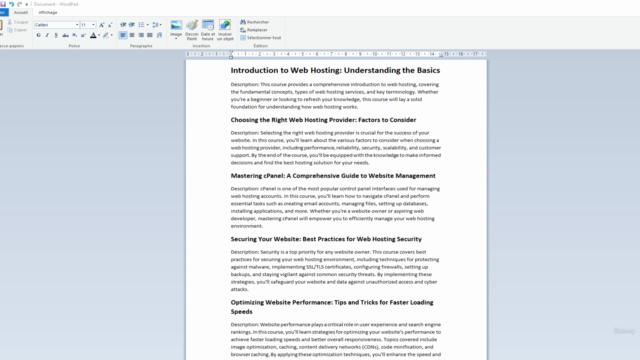Click the right indent marker on ruler
Screen dimensions: 640x360
441,56
